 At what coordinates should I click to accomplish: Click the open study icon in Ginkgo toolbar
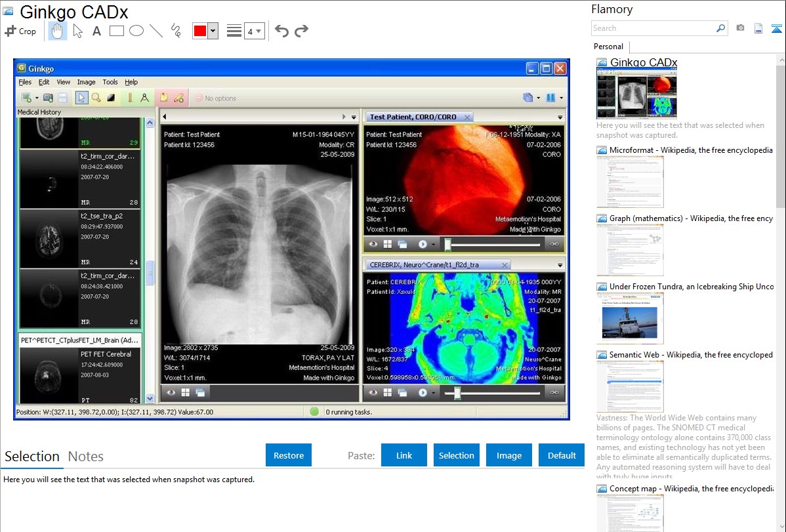[26, 98]
